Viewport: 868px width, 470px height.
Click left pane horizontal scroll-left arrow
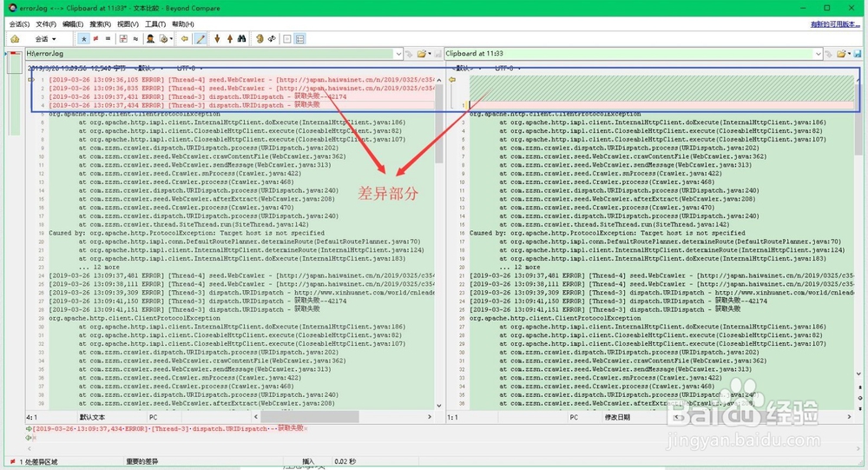pyautogui.click(x=256, y=416)
